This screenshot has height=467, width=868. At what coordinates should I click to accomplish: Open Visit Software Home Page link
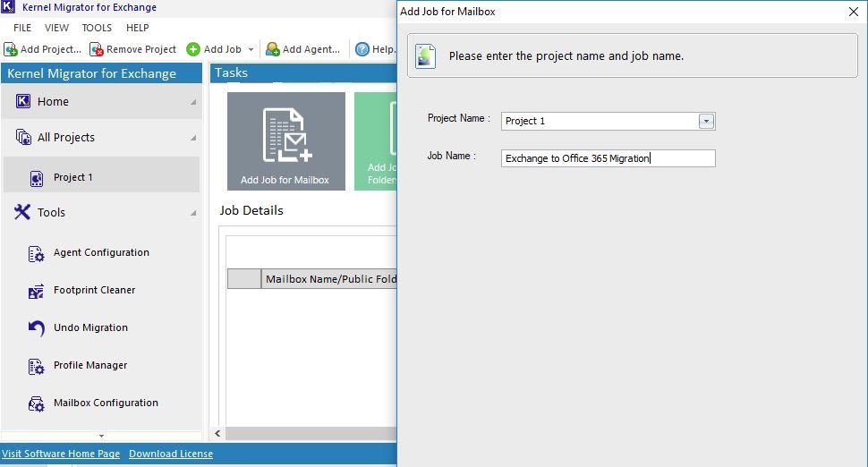(61, 454)
